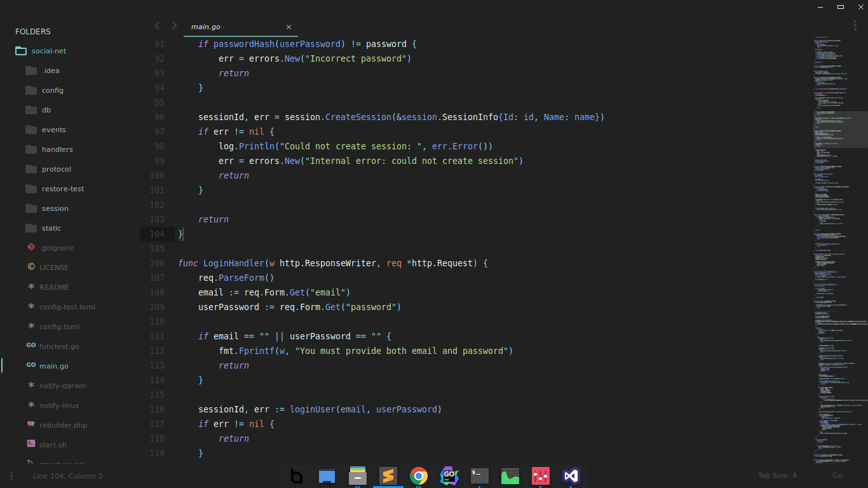Image resolution: width=868 pixels, height=488 pixels.
Task: Open the terminal dock icon
Action: (480, 476)
